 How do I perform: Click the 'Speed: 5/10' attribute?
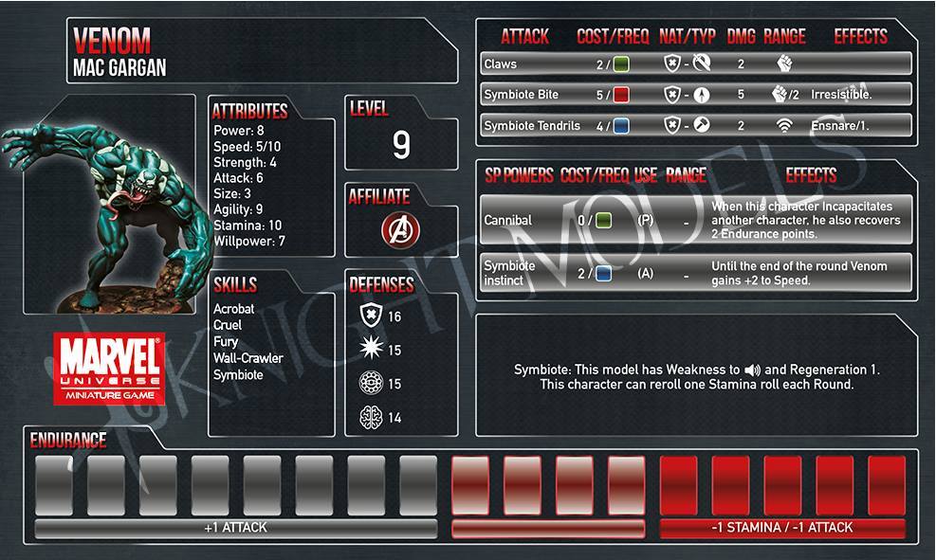point(248,147)
